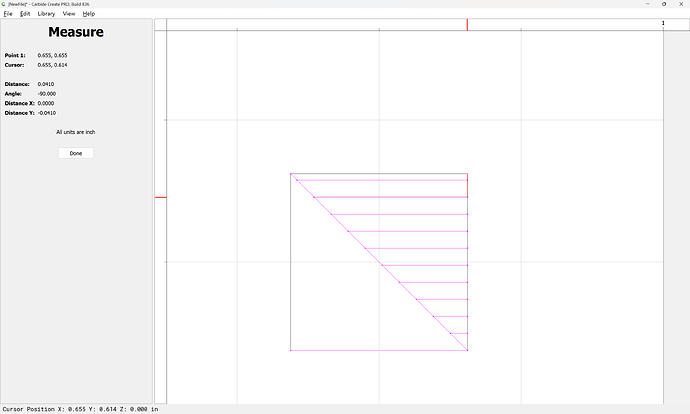Open the File menu

click(8, 14)
